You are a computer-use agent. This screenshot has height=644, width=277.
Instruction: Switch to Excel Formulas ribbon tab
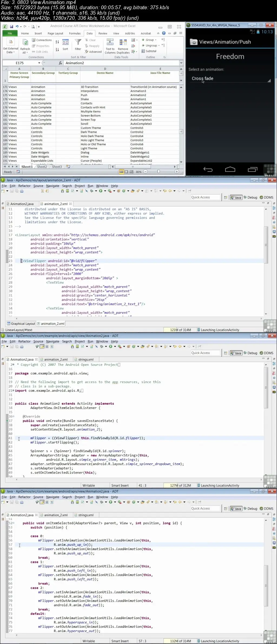(75, 34)
